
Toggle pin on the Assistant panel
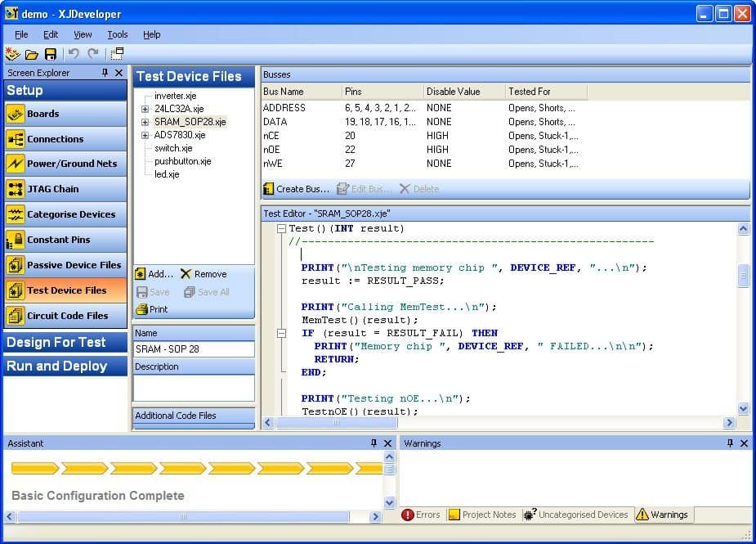click(x=374, y=443)
